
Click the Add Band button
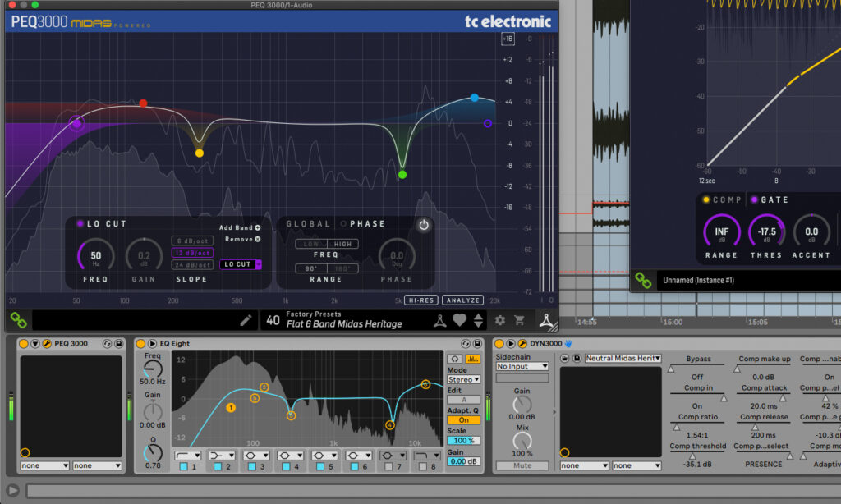[240, 227]
